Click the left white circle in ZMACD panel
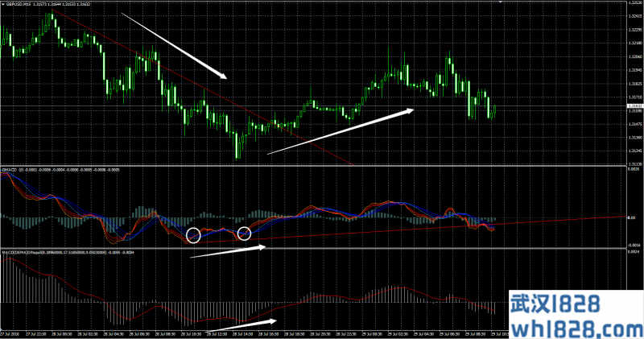 point(193,235)
